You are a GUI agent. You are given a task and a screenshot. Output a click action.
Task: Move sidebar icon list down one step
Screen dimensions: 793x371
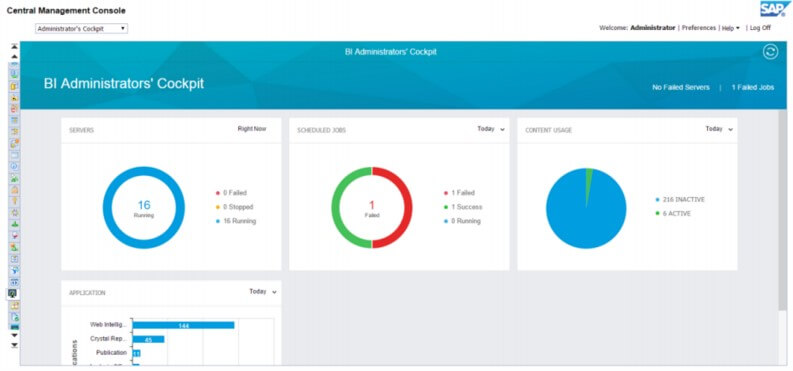tap(14, 335)
